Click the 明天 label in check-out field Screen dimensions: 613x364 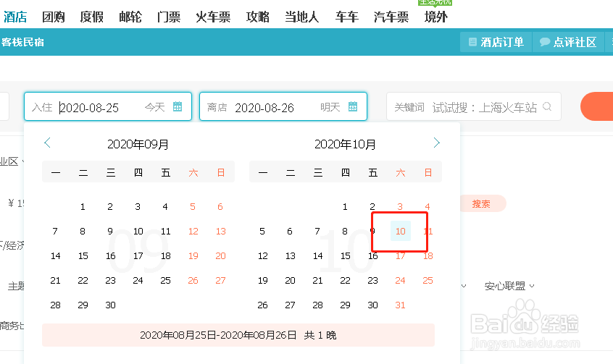point(330,106)
